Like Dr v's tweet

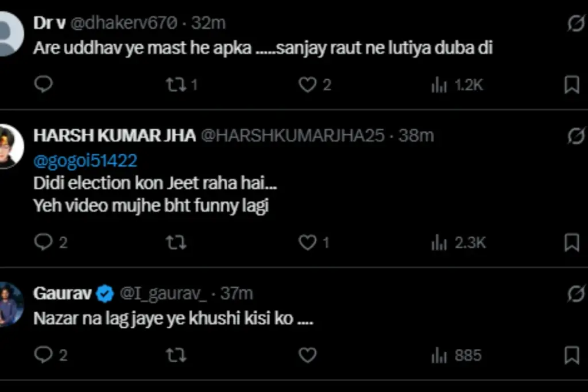tap(308, 85)
